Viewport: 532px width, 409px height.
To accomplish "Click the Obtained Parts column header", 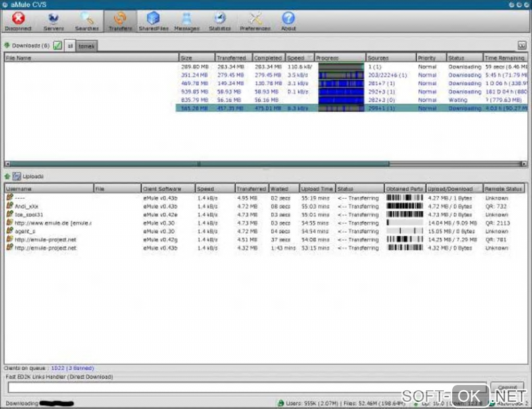I will click(x=405, y=188).
